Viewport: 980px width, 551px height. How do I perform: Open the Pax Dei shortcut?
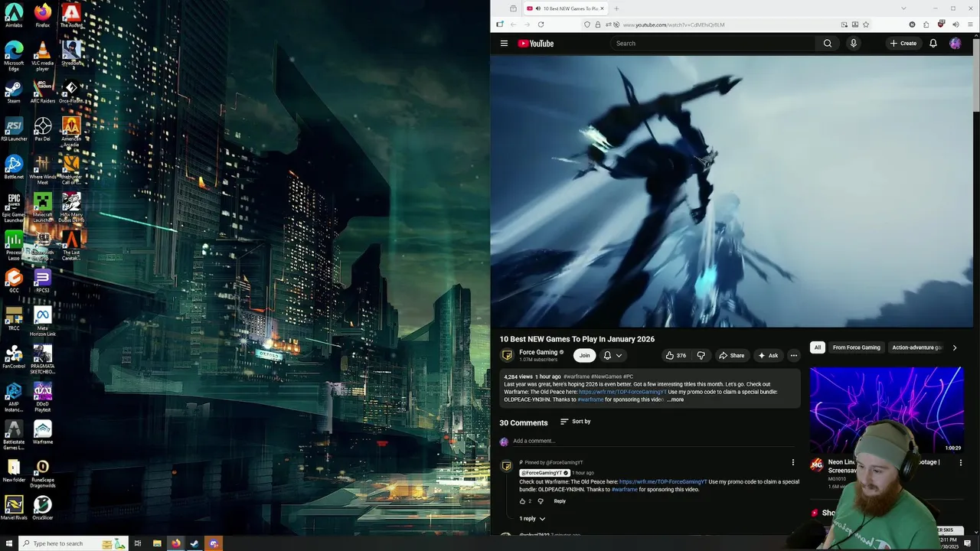coord(43,129)
